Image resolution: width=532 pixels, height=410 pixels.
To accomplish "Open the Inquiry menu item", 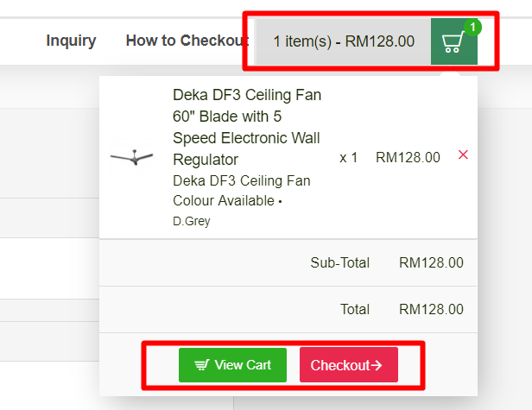I will pyautogui.click(x=71, y=41).
